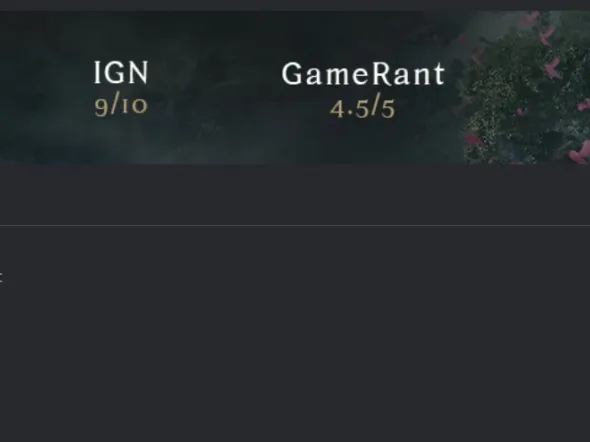Click the flowering tree artwork on banner

(x=527, y=87)
